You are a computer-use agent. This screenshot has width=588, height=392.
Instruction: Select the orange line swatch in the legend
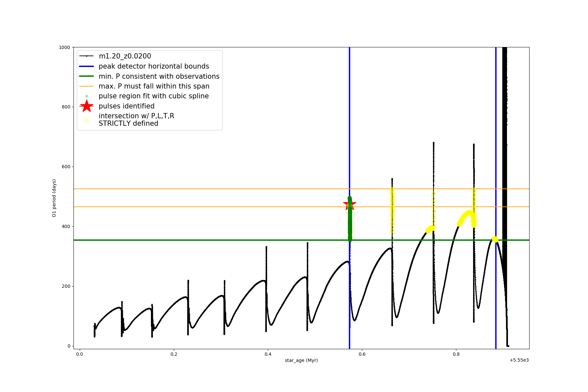pos(87,86)
